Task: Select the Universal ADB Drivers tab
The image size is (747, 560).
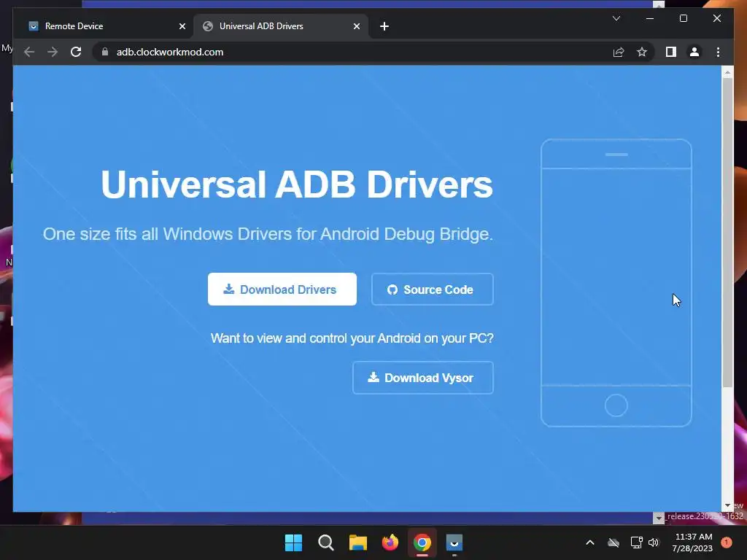Action: coord(281,26)
